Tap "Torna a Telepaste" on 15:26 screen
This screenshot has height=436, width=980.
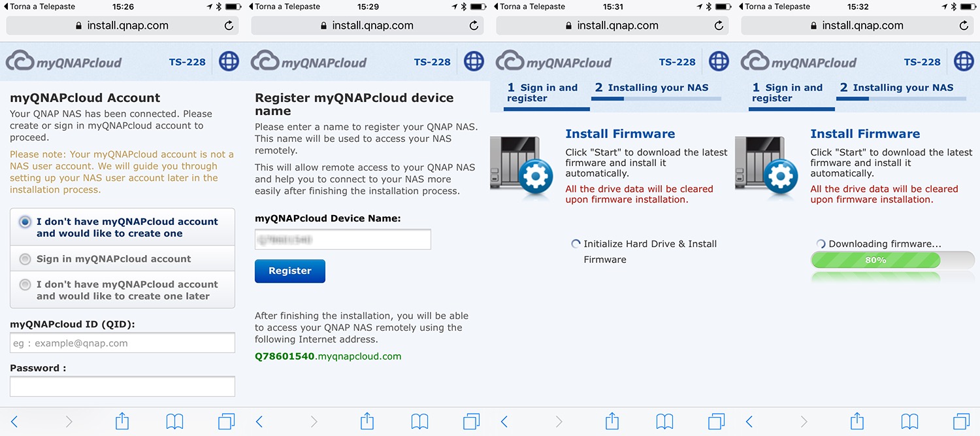39,7
